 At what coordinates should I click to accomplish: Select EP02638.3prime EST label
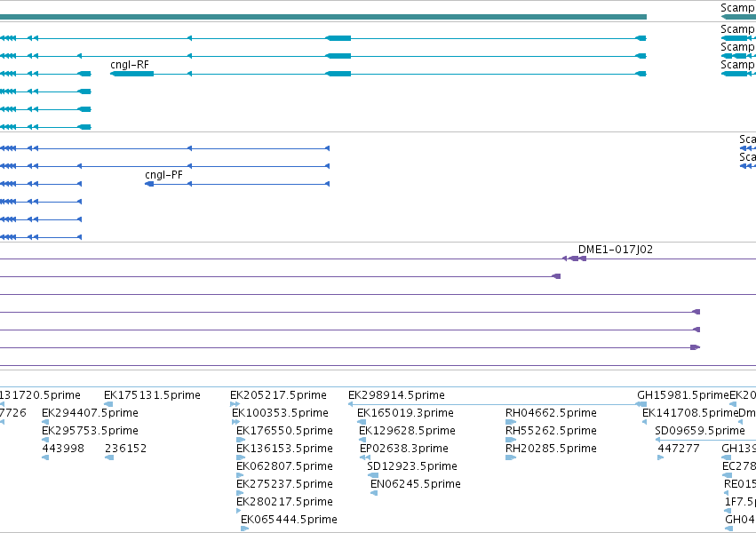click(x=404, y=449)
